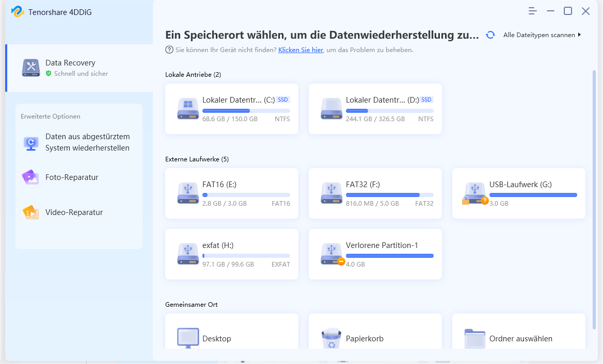Click the F: drive usage bar
603x364 pixels.
coord(390,195)
